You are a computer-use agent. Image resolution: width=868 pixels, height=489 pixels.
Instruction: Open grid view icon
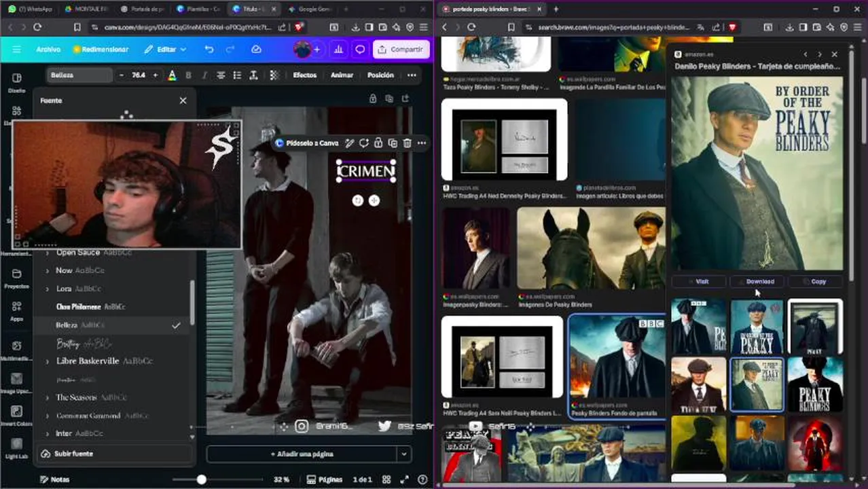(388, 479)
